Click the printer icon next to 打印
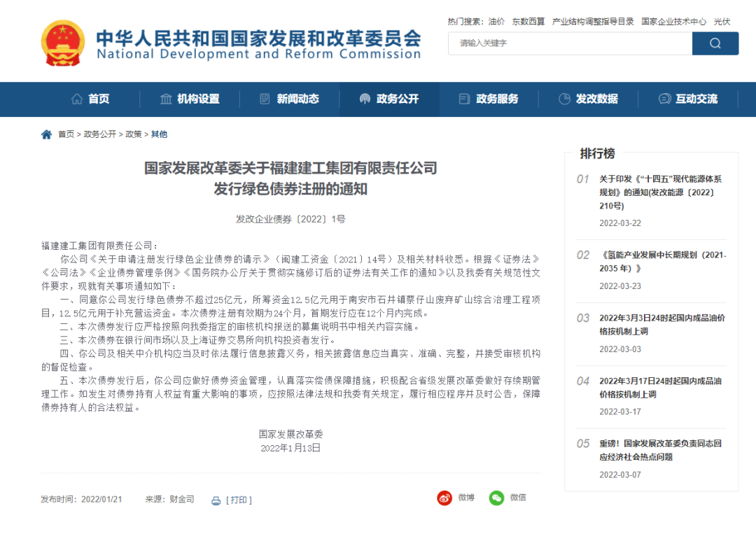The image size is (756, 534). (215, 499)
